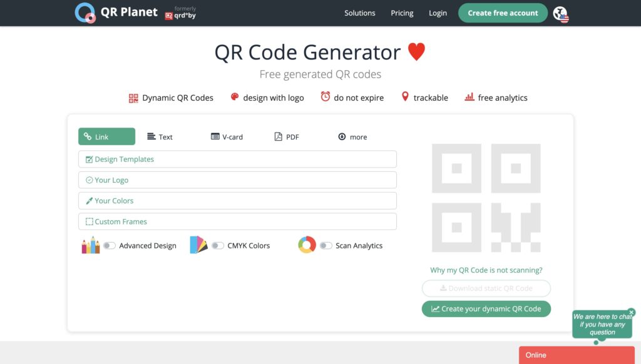
Task: Click the Free generated QR codes subtitle
Action: [320, 74]
